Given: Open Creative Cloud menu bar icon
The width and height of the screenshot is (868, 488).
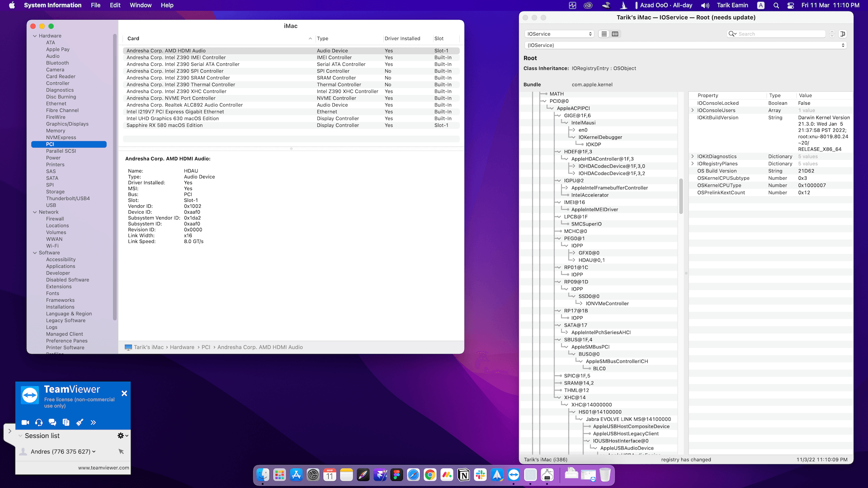Looking at the screenshot, I should coord(588,5).
